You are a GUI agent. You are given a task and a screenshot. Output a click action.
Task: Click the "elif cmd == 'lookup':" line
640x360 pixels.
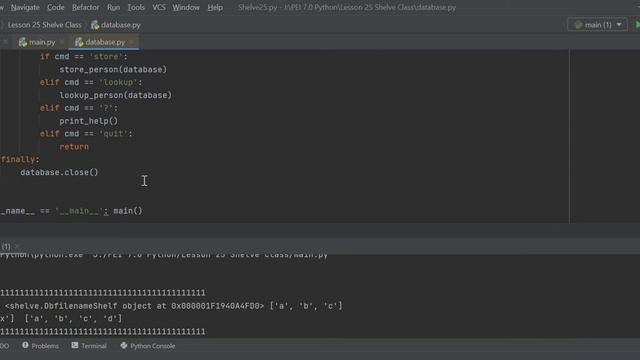pos(91,82)
